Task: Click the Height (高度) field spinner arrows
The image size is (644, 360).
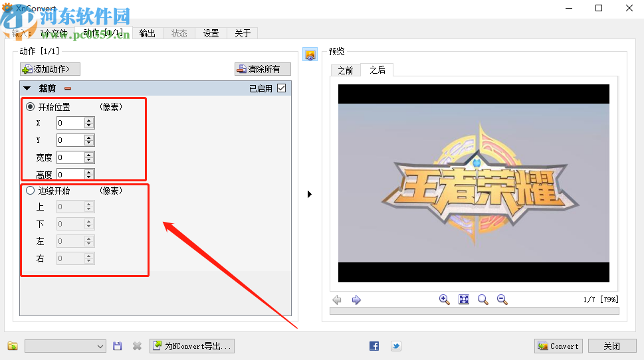Action: [x=88, y=174]
